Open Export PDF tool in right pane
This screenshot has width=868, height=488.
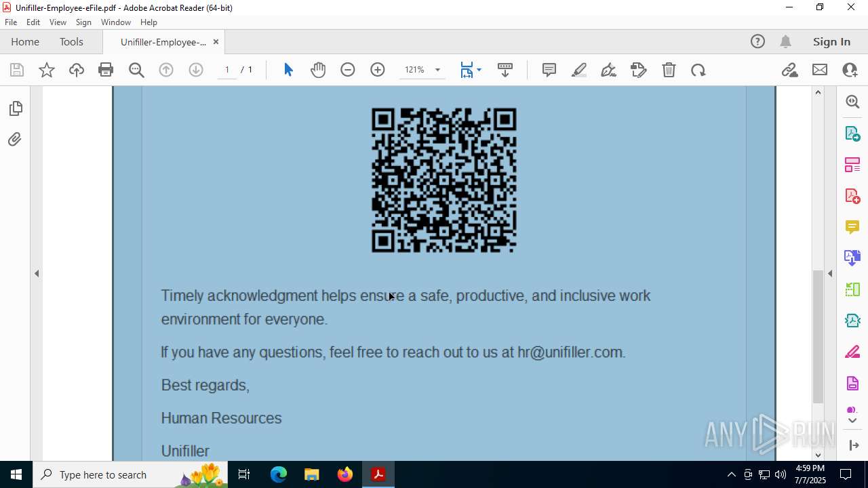pos(852,134)
